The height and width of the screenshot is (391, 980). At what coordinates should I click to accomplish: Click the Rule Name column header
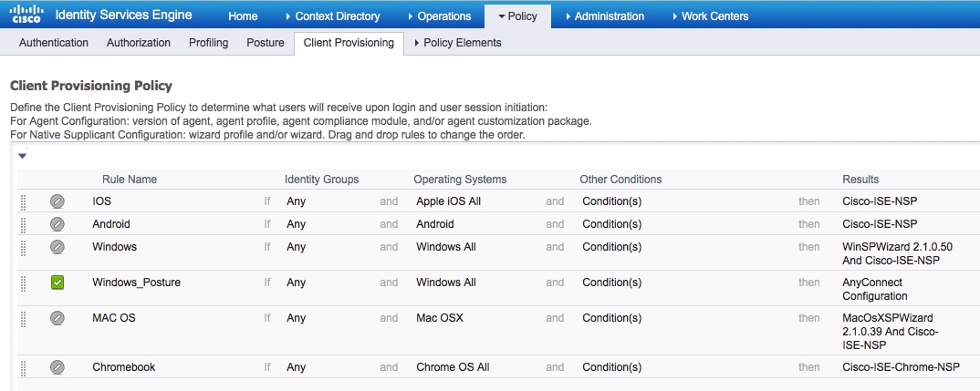point(130,180)
